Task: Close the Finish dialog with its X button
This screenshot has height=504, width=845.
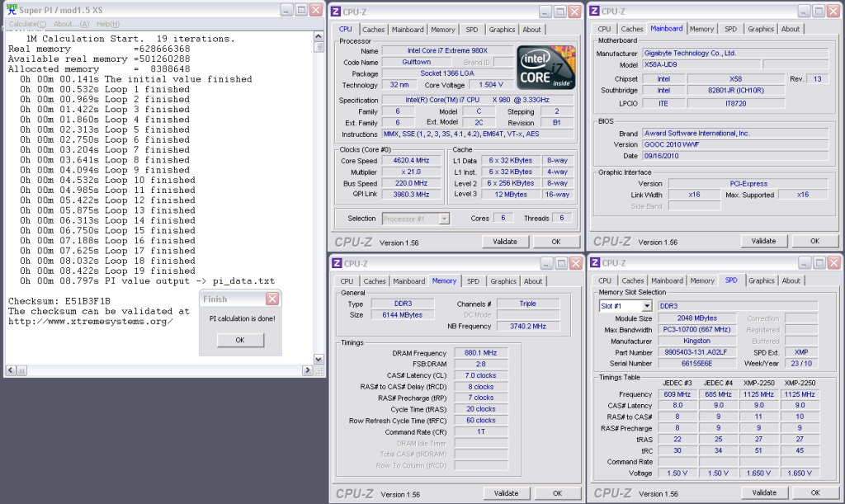Action: [x=271, y=299]
